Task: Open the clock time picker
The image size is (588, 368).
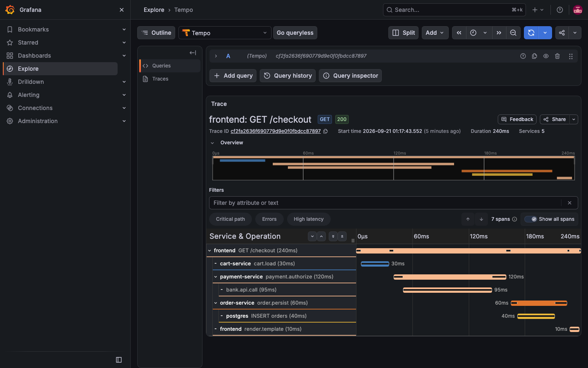Action: point(473,33)
